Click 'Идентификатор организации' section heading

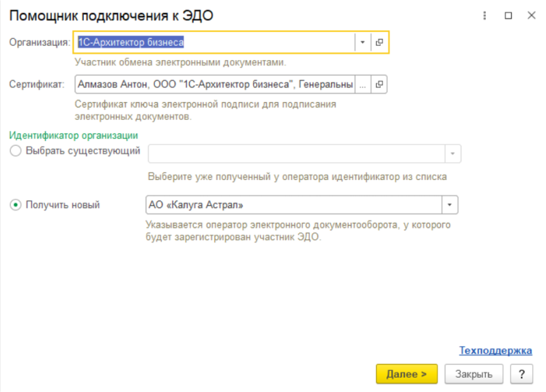pos(74,135)
